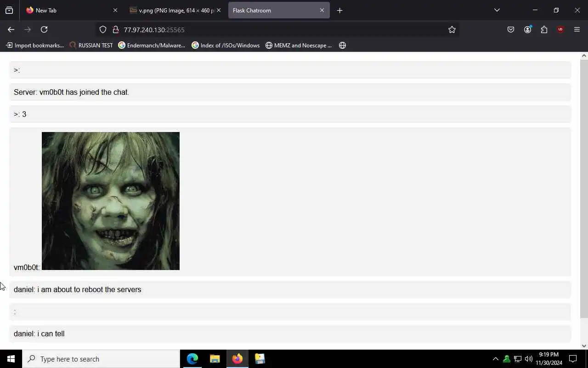Open volume control tray icon
This screenshot has width=588, height=368.
(x=529, y=359)
